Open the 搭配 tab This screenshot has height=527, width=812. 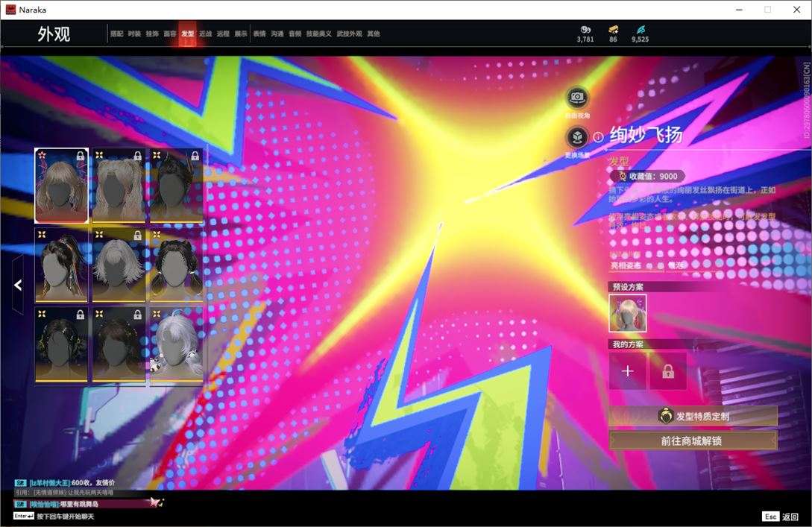tap(116, 34)
